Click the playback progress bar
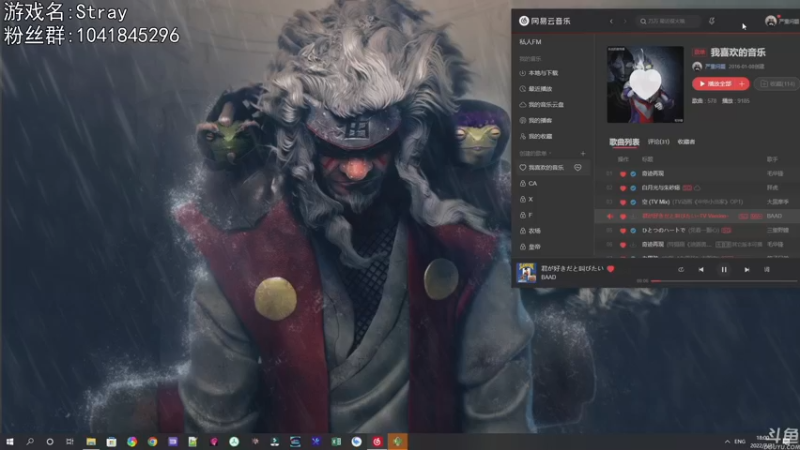800x450 pixels. coord(724,281)
